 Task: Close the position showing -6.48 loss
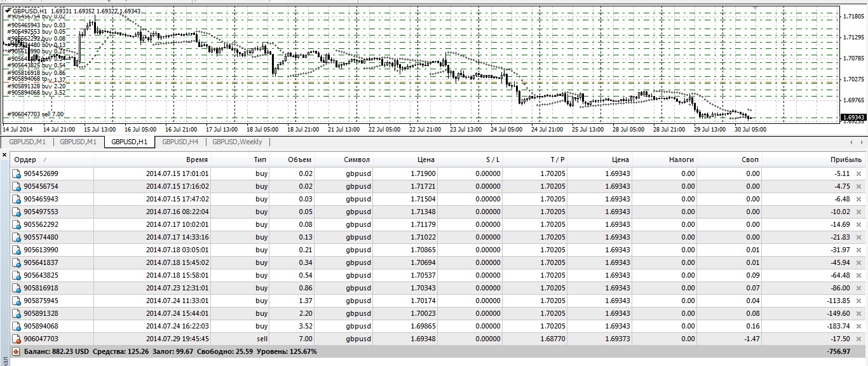click(x=860, y=199)
